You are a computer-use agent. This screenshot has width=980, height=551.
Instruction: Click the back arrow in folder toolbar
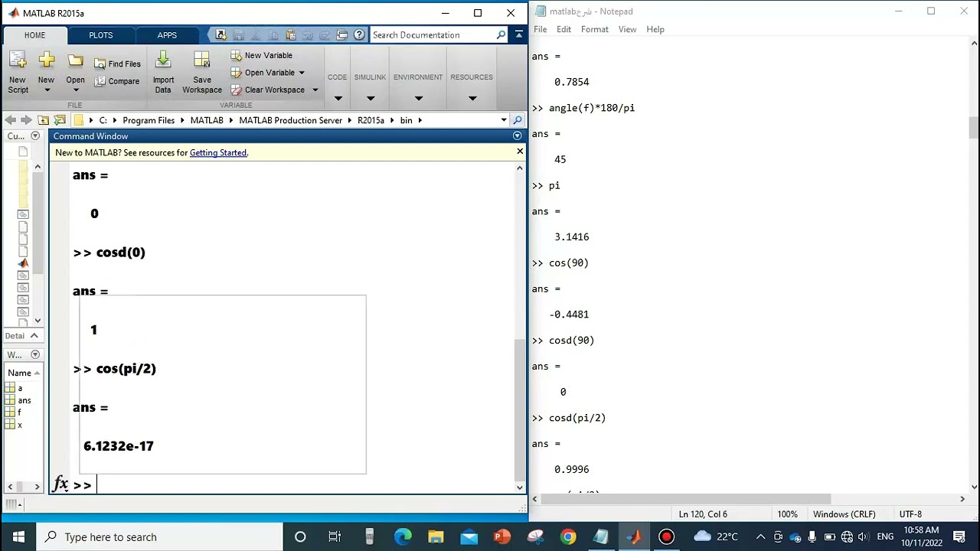click(11, 120)
